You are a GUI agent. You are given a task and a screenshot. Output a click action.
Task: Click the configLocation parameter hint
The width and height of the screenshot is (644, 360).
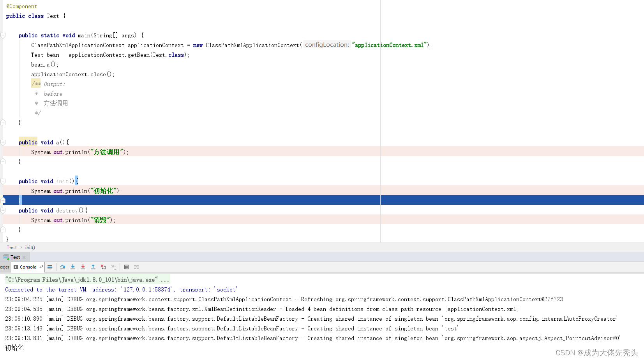[327, 45]
